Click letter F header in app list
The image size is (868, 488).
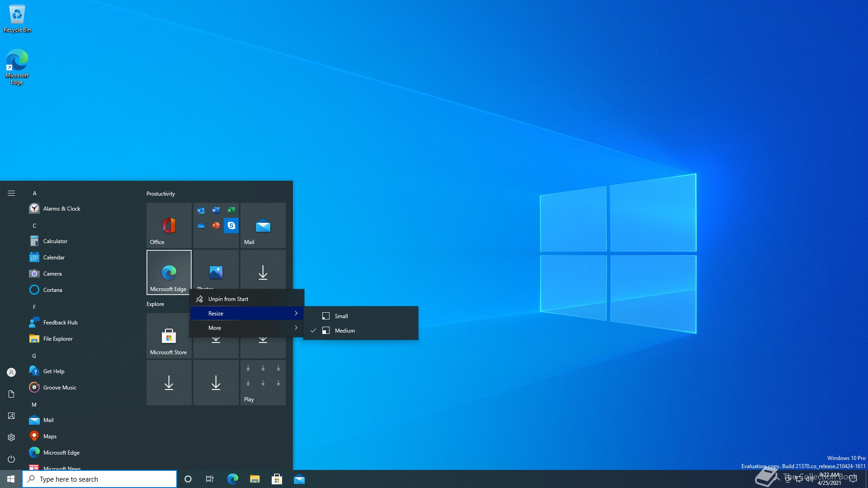[x=34, y=307]
